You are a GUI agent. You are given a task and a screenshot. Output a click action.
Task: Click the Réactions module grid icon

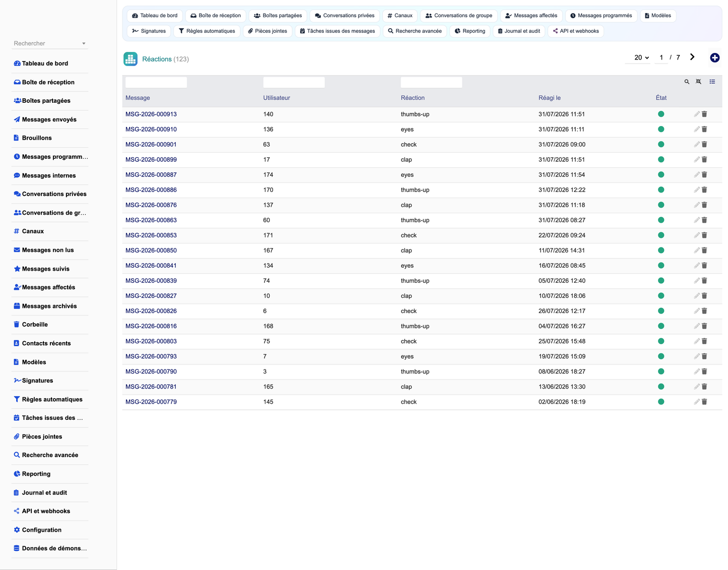(130, 59)
